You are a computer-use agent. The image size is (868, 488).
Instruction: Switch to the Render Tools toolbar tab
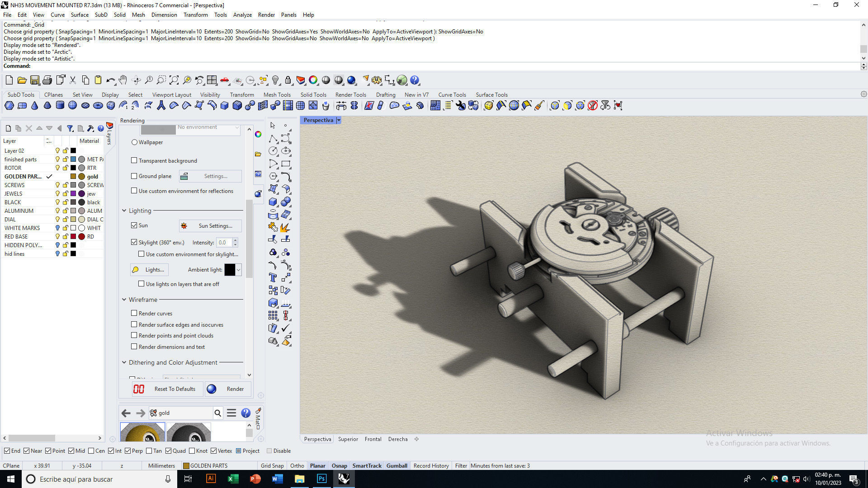coord(350,95)
